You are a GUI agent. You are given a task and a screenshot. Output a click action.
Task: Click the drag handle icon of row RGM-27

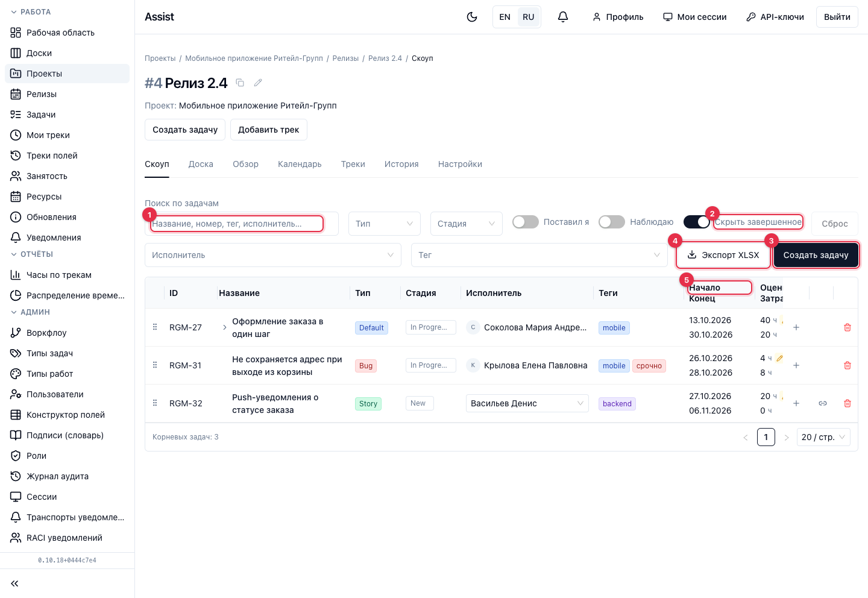coord(155,327)
